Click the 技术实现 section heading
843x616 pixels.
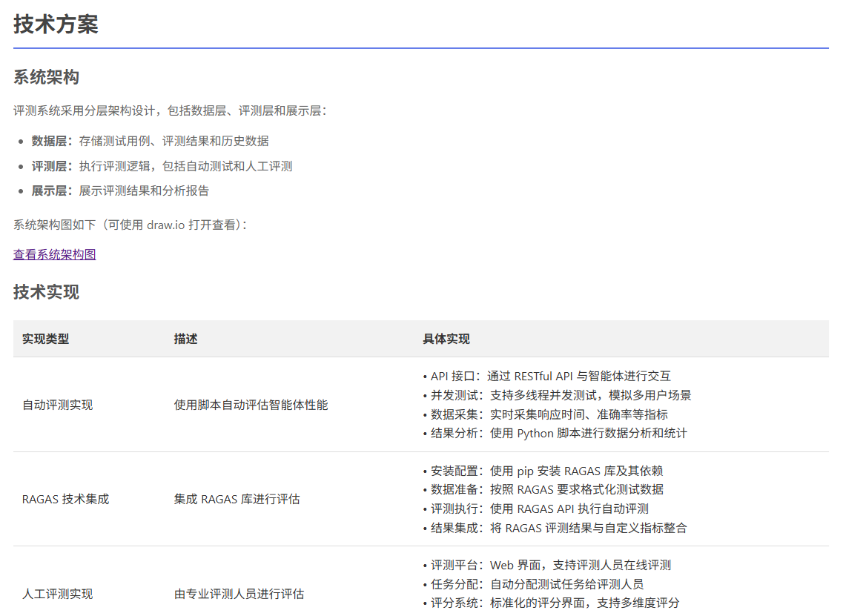tap(46, 292)
